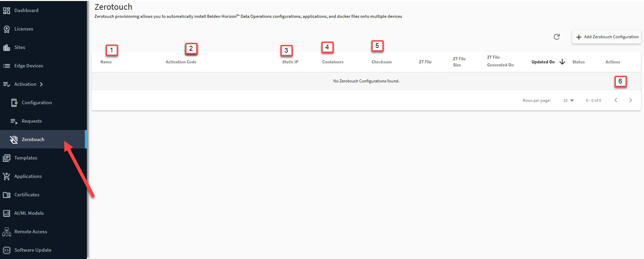Click the Updated On header text

click(543, 62)
